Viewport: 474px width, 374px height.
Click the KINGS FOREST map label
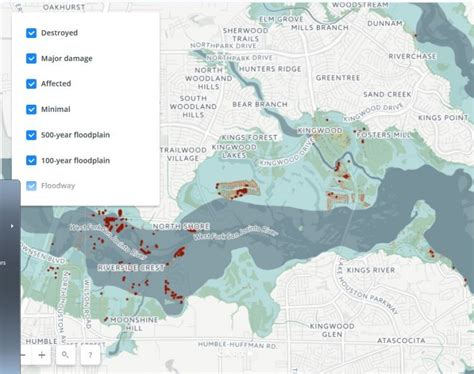(250, 137)
